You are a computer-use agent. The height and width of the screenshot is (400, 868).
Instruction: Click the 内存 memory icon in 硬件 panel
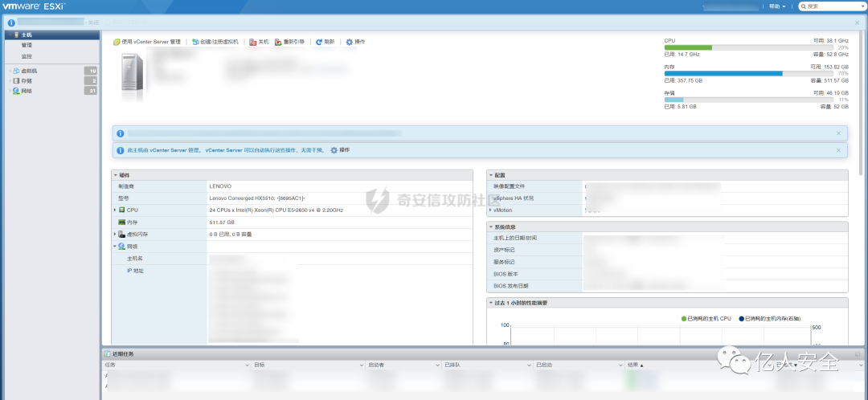pos(122,222)
